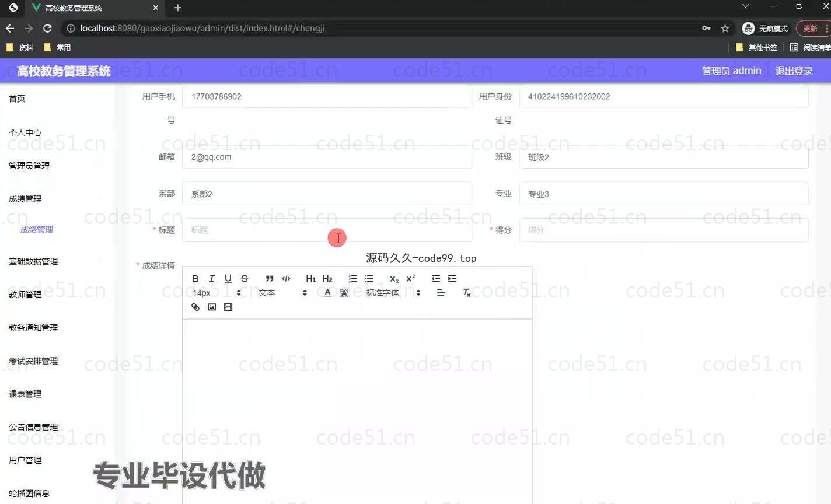Click the 班级 field showing 班级2
Image resolution: width=831 pixels, height=504 pixels.
664,157
